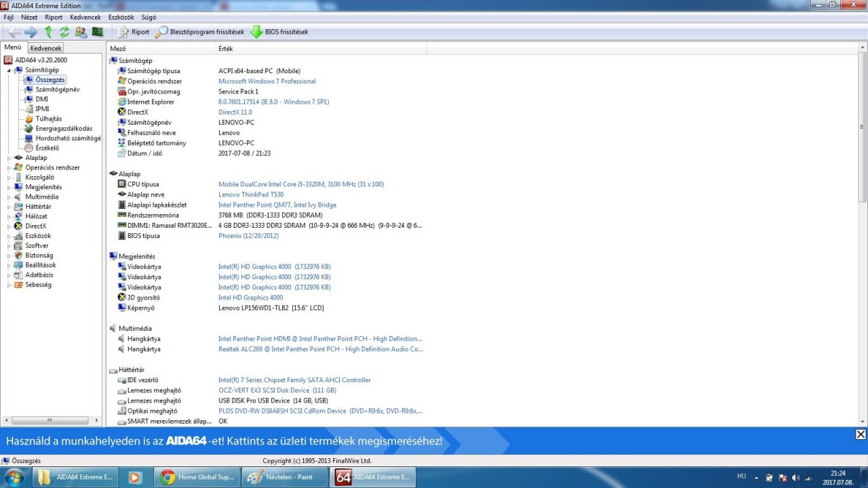The image size is (868, 488).
Task: Expand the DirectX tree node
Action: coord(9,226)
